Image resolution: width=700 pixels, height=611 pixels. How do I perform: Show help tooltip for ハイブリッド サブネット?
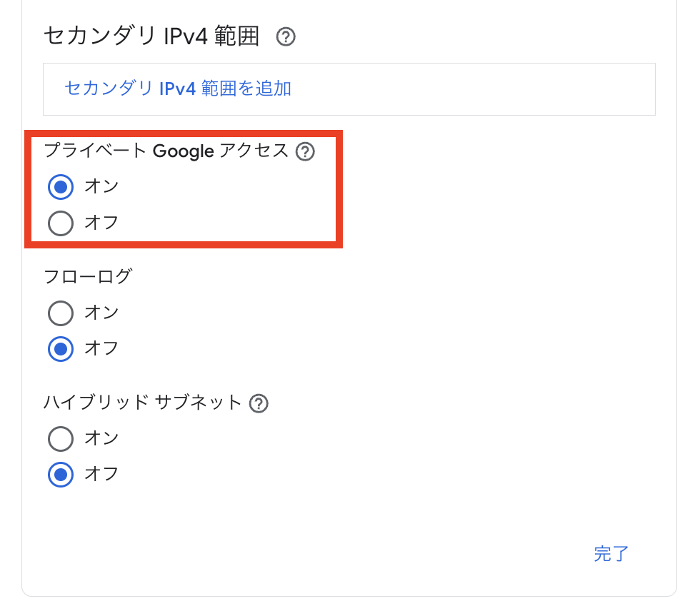pyautogui.click(x=259, y=403)
